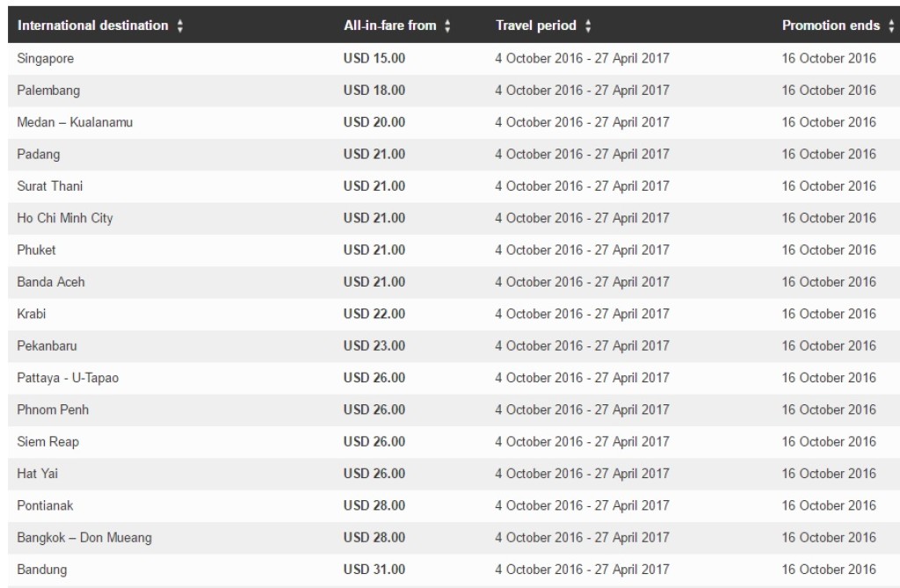Sort by All-in-fare from column header

pos(389,26)
